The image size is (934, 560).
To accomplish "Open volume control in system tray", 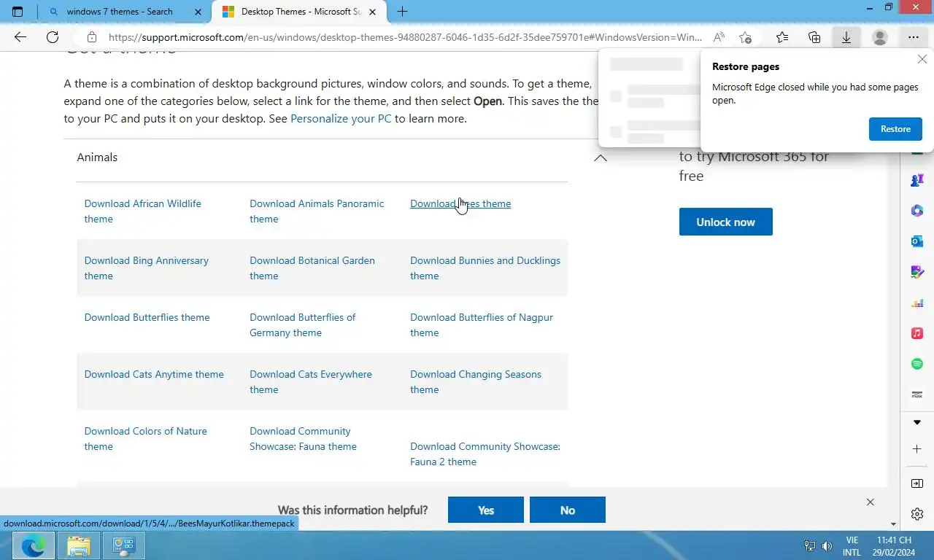I will point(827,545).
